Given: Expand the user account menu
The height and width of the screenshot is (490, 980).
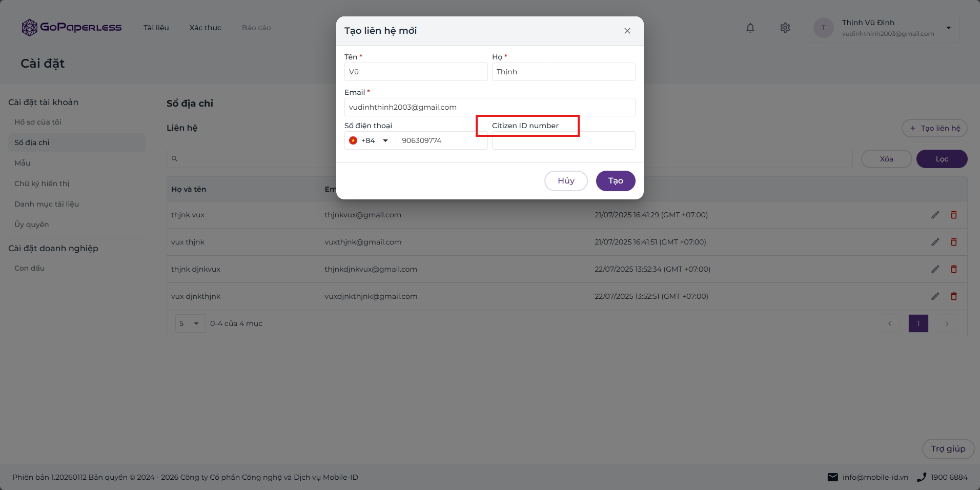Looking at the screenshot, I should (949, 28).
